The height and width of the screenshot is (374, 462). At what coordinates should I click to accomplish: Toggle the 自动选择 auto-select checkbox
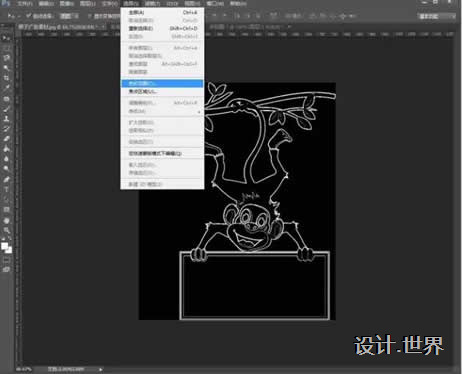[29, 16]
